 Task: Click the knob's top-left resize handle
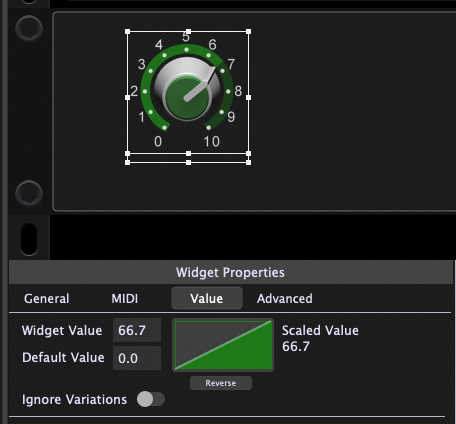pyautogui.click(x=127, y=31)
